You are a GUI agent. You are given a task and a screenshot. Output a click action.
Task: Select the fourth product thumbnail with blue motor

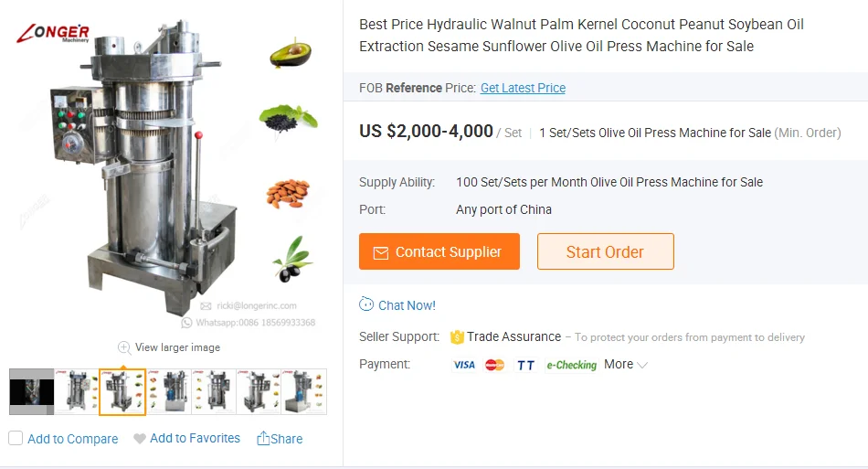[168, 392]
